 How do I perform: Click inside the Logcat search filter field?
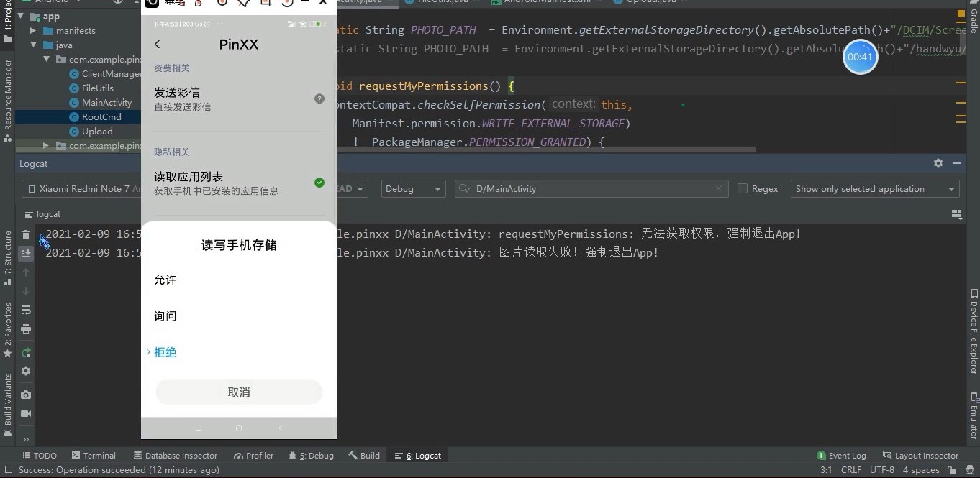click(576, 188)
